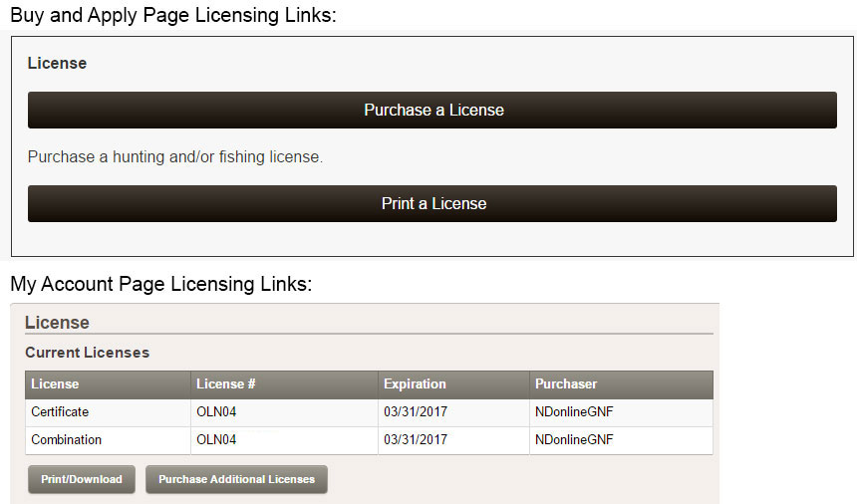This screenshot has height=504, width=857.
Task: Click Combination license number OLN04
Action: coord(216,440)
